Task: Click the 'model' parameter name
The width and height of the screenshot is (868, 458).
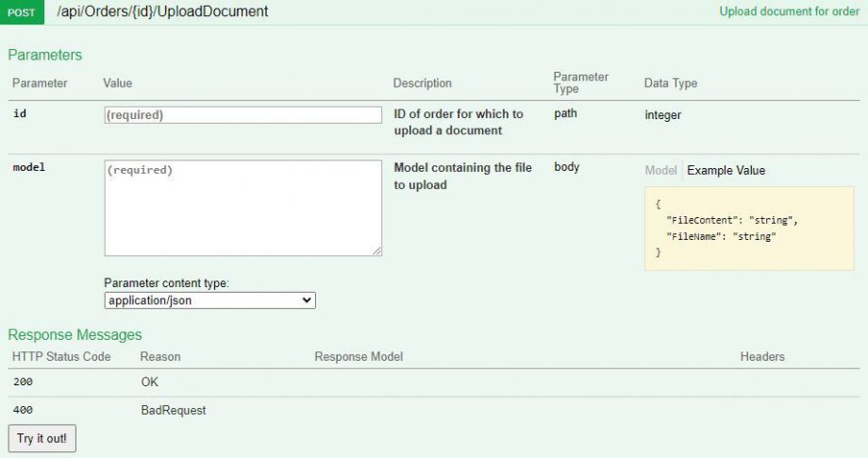Action: coord(29,167)
